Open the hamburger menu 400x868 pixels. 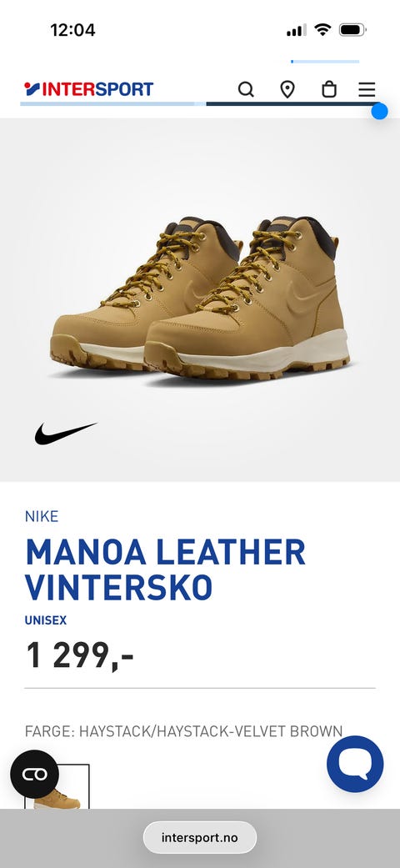coord(367,89)
